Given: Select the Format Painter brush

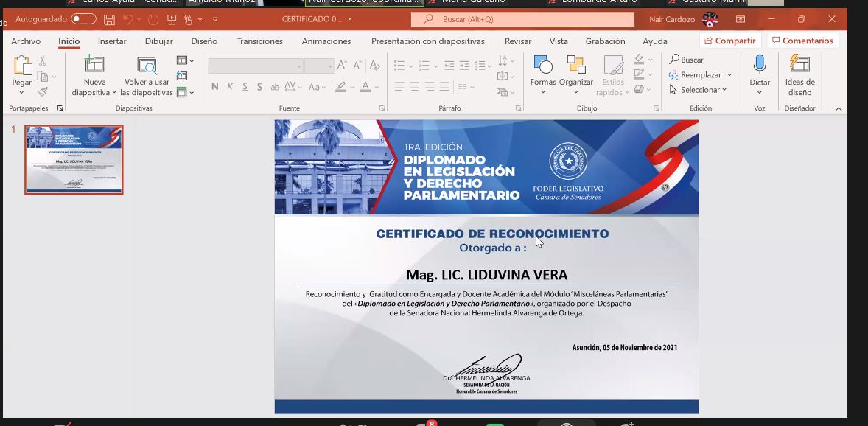Looking at the screenshot, I should [x=43, y=91].
